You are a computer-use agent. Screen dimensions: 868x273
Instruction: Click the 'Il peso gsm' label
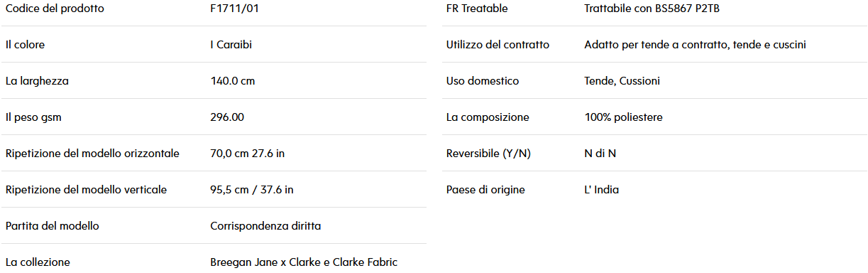[33, 117]
